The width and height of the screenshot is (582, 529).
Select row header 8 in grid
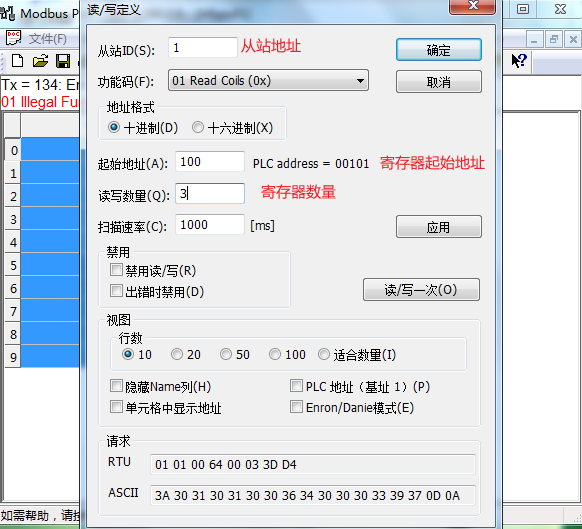(x=13, y=334)
